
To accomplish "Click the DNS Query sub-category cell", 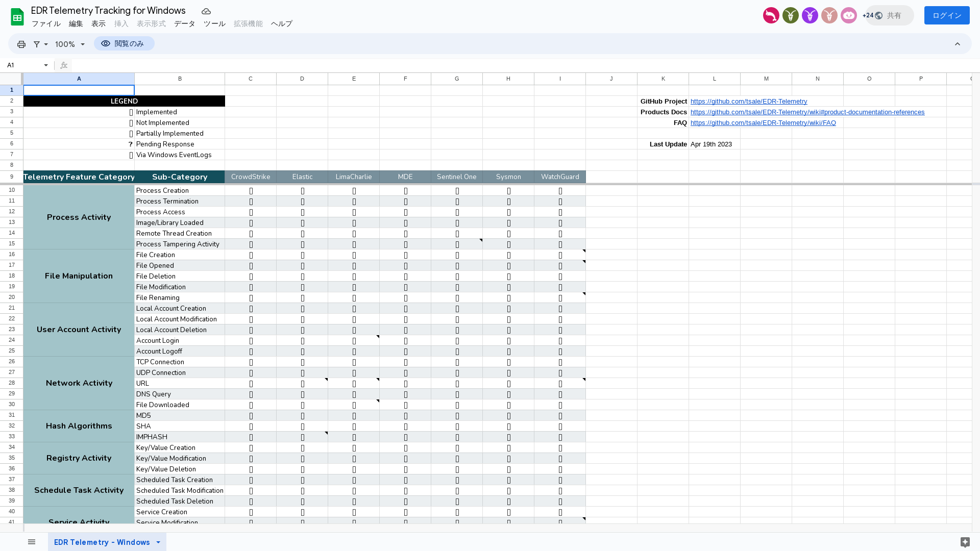I will pos(180,394).
